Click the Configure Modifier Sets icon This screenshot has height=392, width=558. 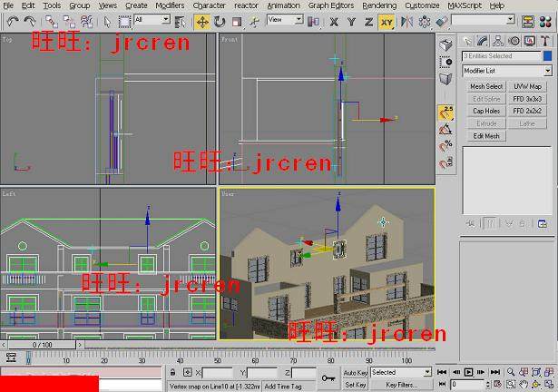click(543, 223)
